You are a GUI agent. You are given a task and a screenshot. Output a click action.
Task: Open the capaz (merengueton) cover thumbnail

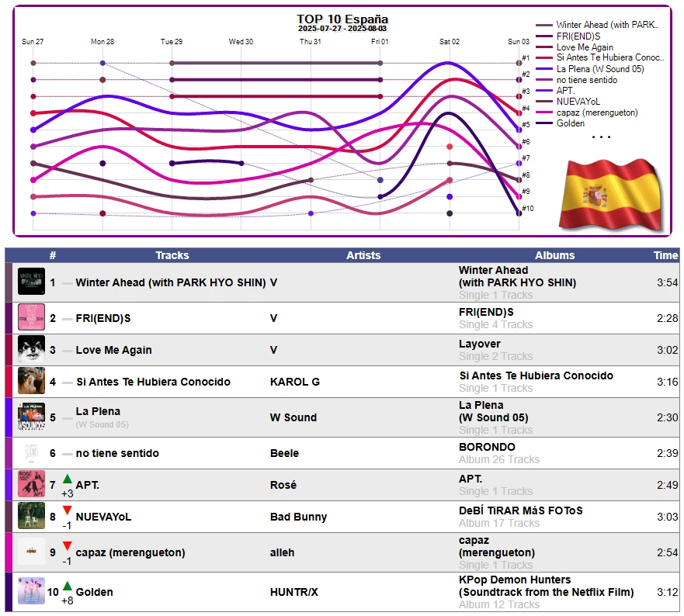(31, 552)
